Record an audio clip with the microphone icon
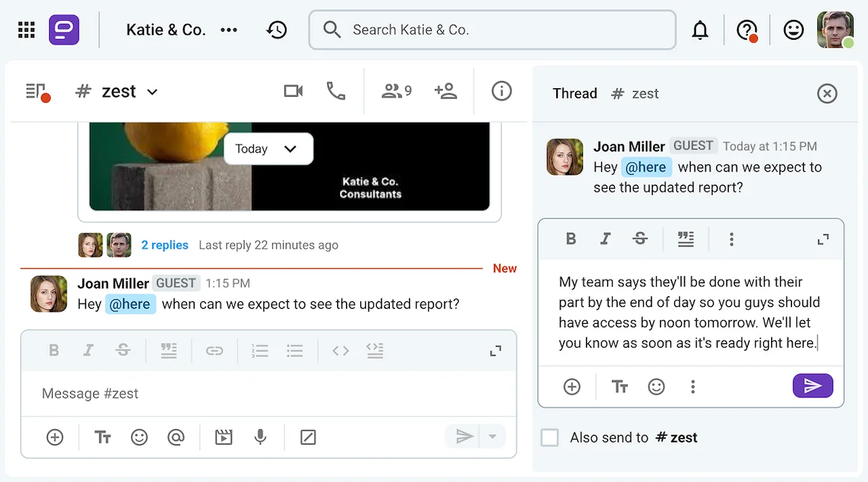 pos(261,437)
